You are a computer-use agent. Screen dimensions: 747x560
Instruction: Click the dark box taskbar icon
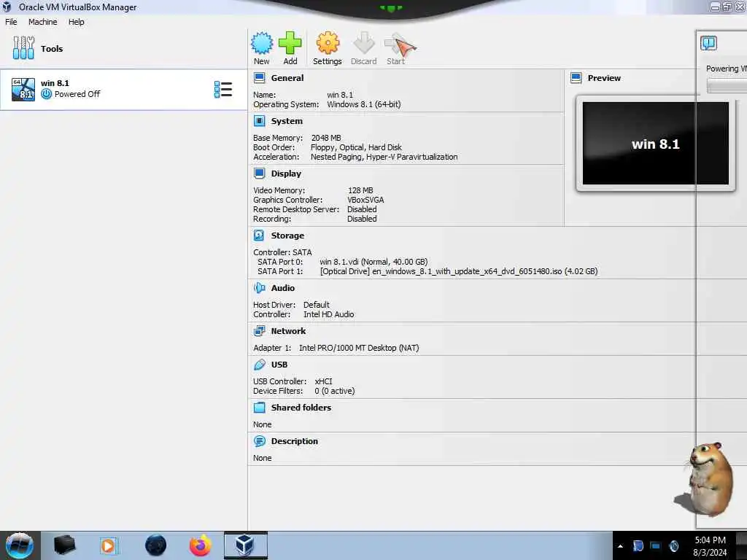[x=64, y=545]
